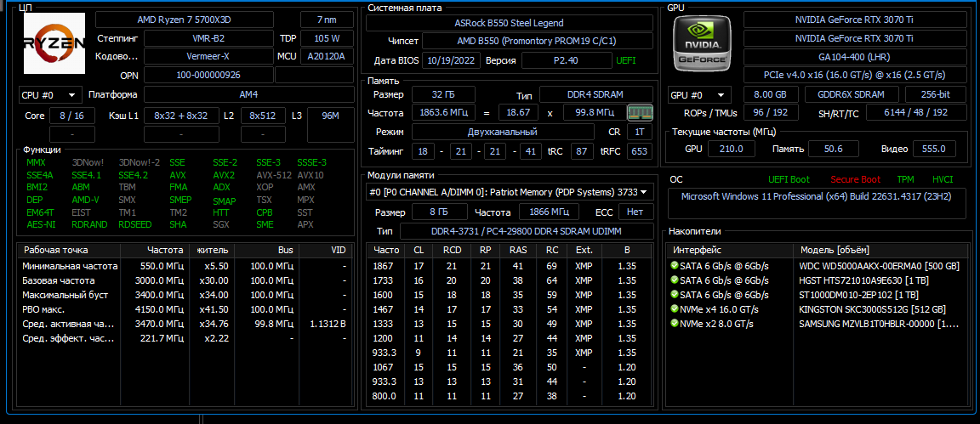
Task: Click the A20120A MCU value
Action: [327, 56]
